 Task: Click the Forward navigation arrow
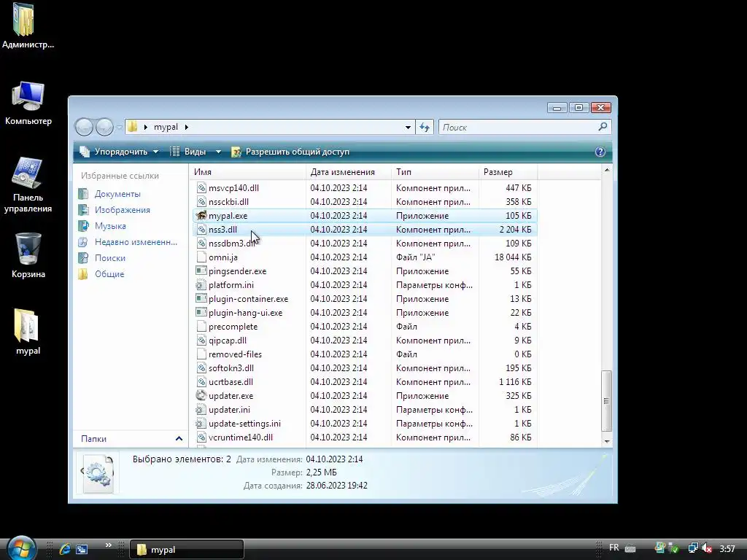(x=104, y=127)
